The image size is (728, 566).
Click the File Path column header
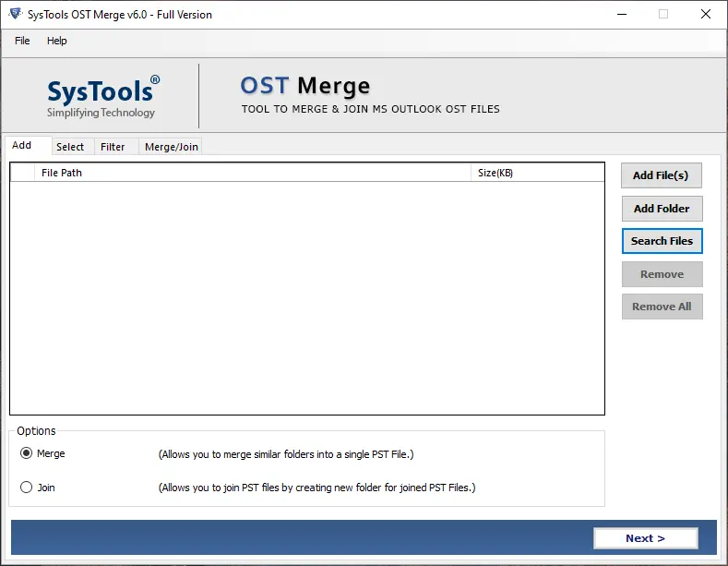(x=253, y=173)
